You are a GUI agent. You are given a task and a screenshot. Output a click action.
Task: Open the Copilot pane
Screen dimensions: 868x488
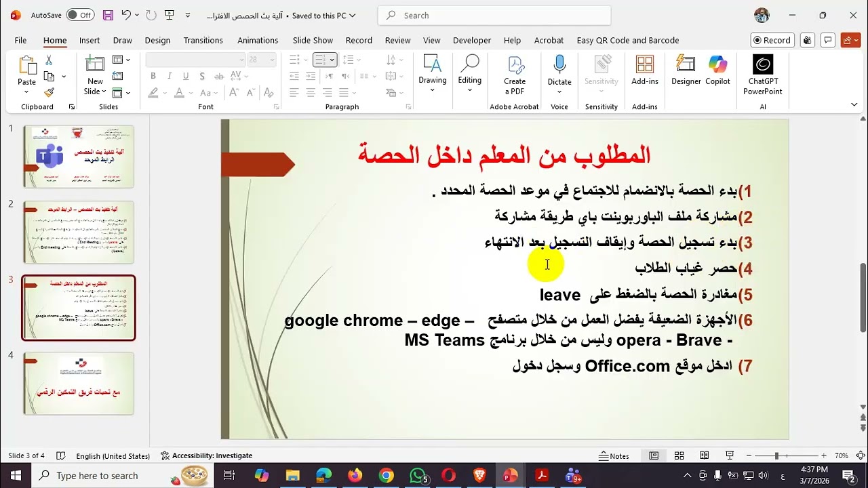pos(717,70)
